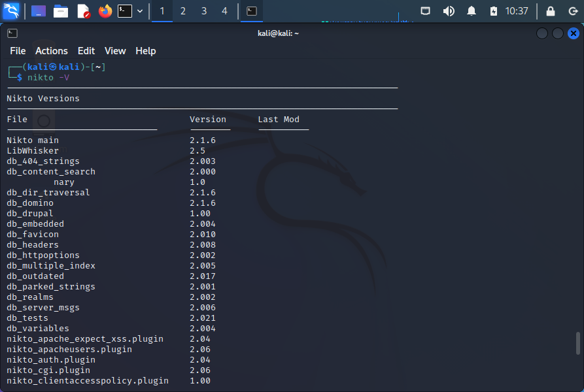Click the 'db_dir_traversal' entry
Viewport: 584px width, 392px height.
48,192
